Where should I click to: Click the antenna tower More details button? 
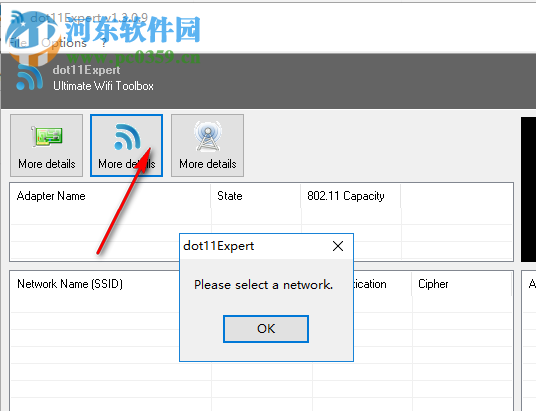(x=207, y=145)
